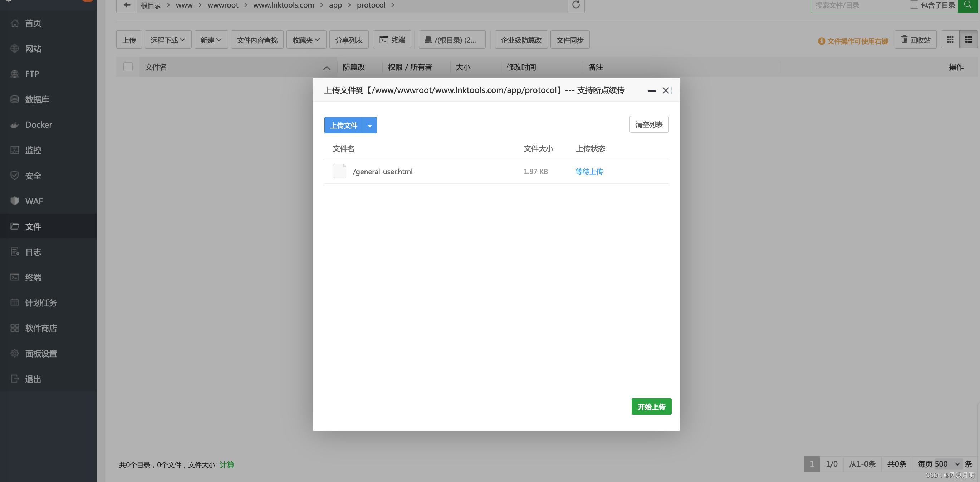Click the WAF shield icon

[14, 201]
